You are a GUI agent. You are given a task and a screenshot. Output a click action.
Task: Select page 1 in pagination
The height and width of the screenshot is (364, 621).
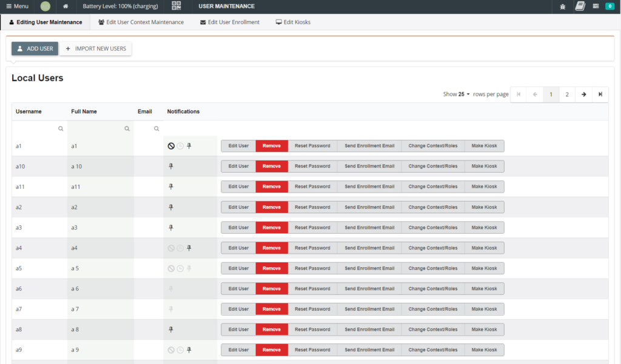click(551, 94)
